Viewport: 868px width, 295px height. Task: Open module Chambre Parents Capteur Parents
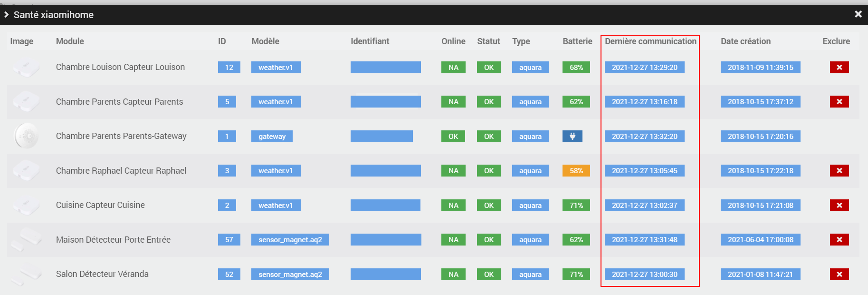[x=119, y=102]
